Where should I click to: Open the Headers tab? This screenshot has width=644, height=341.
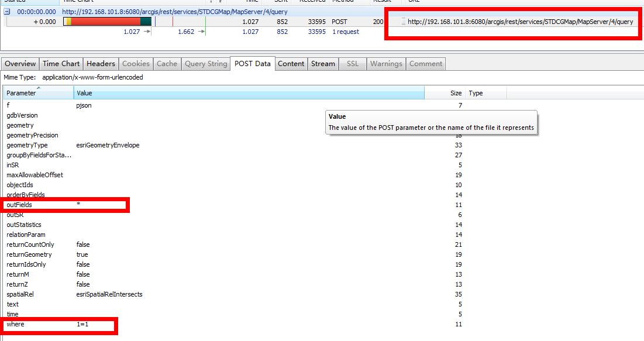point(101,64)
